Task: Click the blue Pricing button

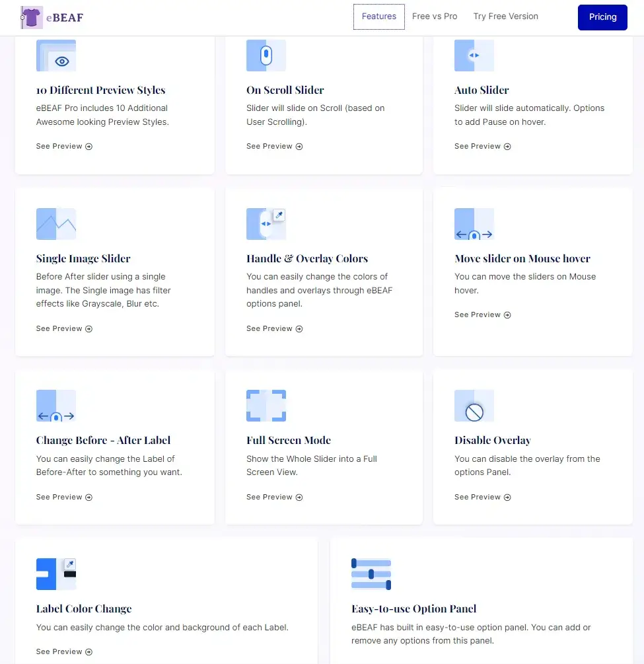Action: (602, 17)
